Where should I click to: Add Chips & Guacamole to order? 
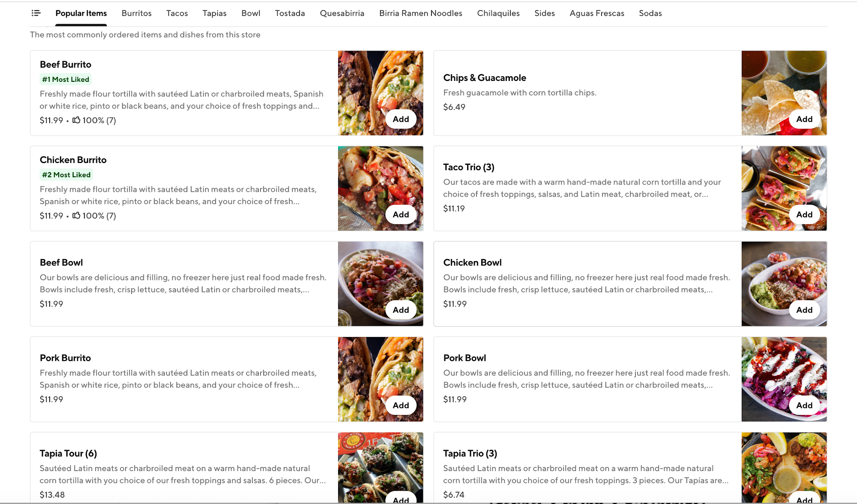(804, 119)
